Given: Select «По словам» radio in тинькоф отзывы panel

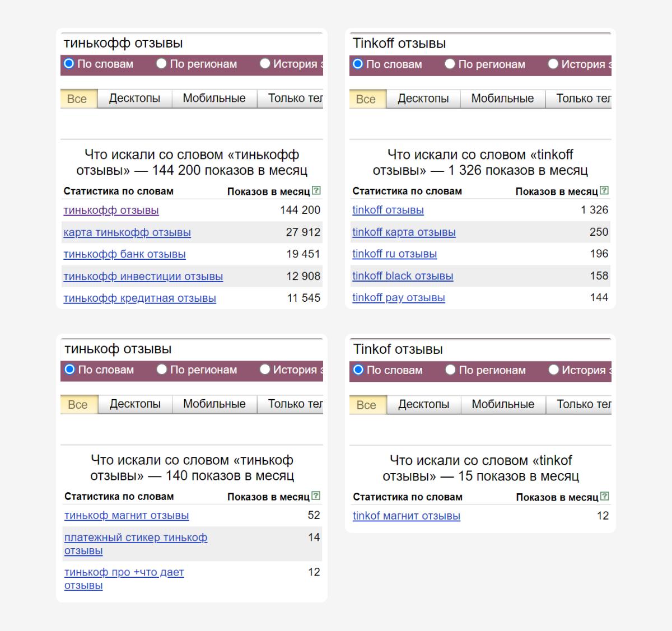Looking at the screenshot, I should click(70, 370).
